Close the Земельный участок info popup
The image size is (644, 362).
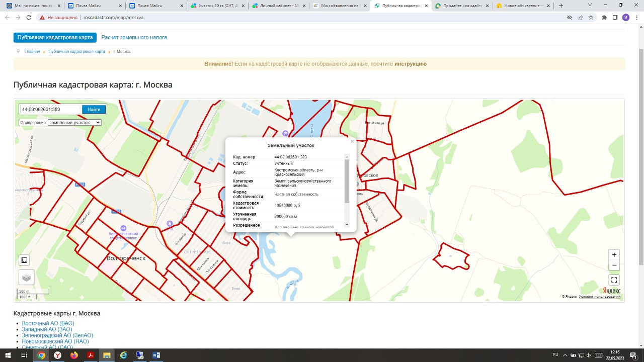pyautogui.click(x=352, y=141)
